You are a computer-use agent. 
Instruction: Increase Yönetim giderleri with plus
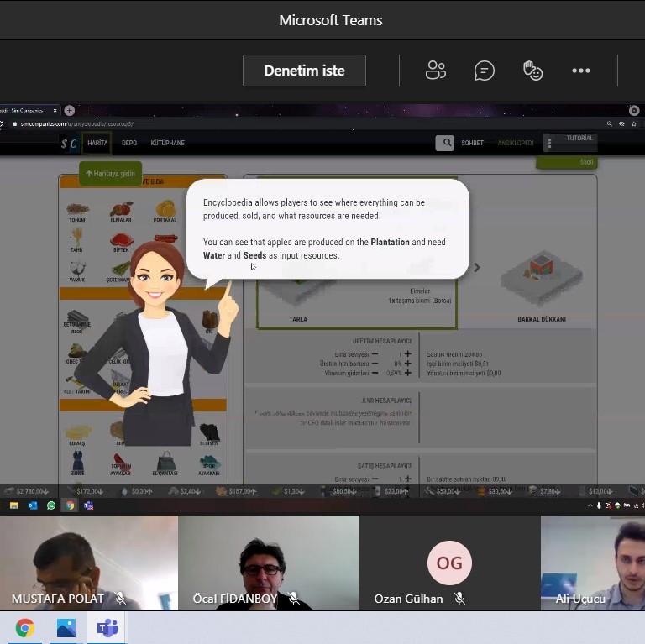pos(407,373)
